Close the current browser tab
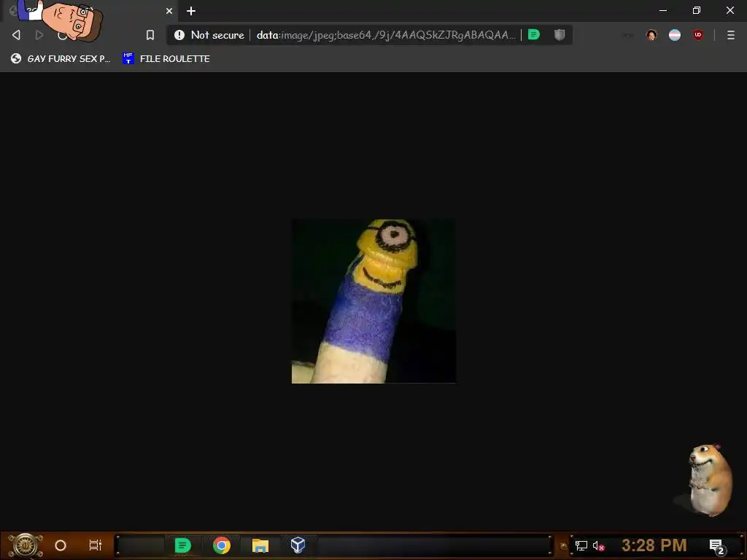 [x=169, y=11]
